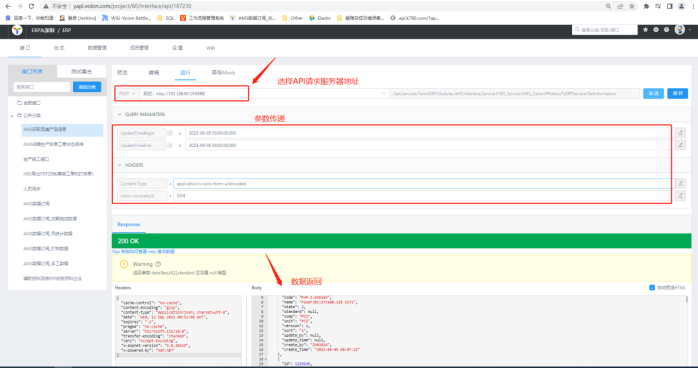Open the Wiki top tab
Viewport: 698px width, 369px height.
click(x=211, y=48)
